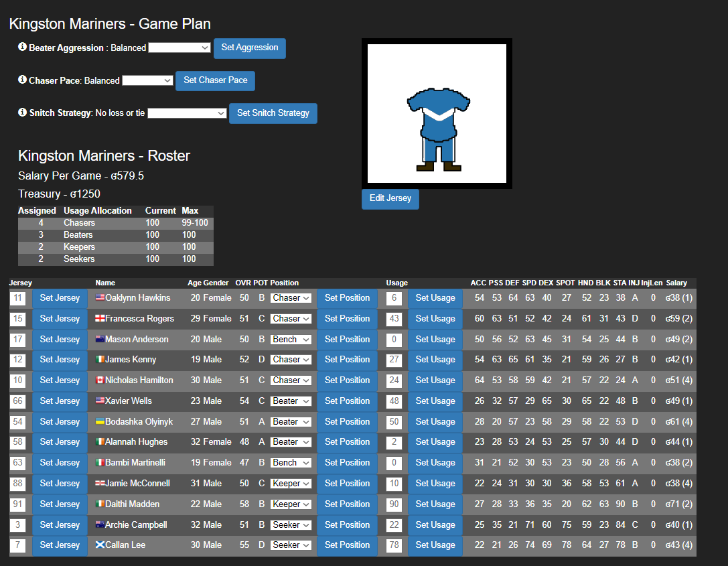Click the New Zealand flag beside Mason Anderson
Screen dimensions: 728x566
pos(100,339)
